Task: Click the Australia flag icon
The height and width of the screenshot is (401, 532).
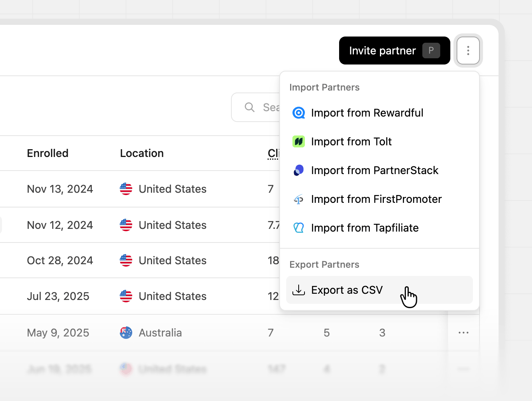Action: click(x=126, y=333)
